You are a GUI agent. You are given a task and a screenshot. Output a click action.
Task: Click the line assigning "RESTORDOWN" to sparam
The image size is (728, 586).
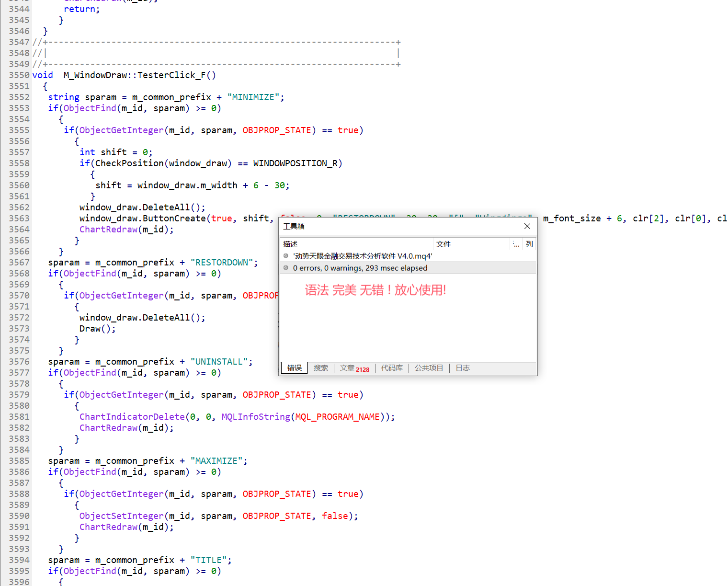[153, 263]
